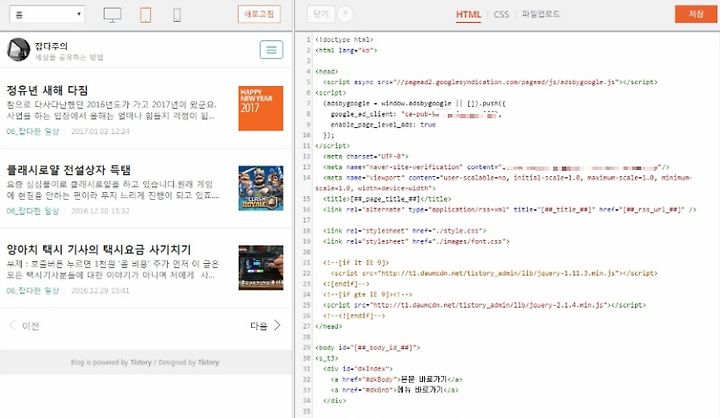The height and width of the screenshot is (418, 720).
Task: Click the <html lang="ko"> code line
Action: 346,51
